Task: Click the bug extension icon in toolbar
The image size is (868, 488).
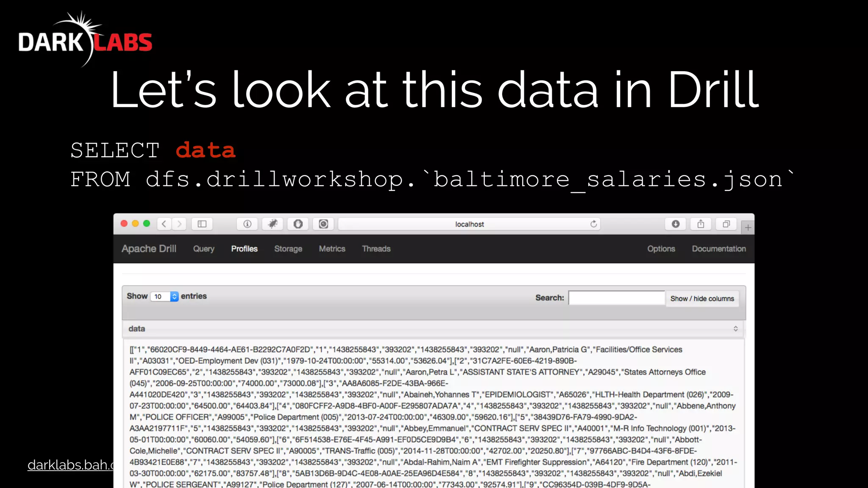Action: click(273, 224)
